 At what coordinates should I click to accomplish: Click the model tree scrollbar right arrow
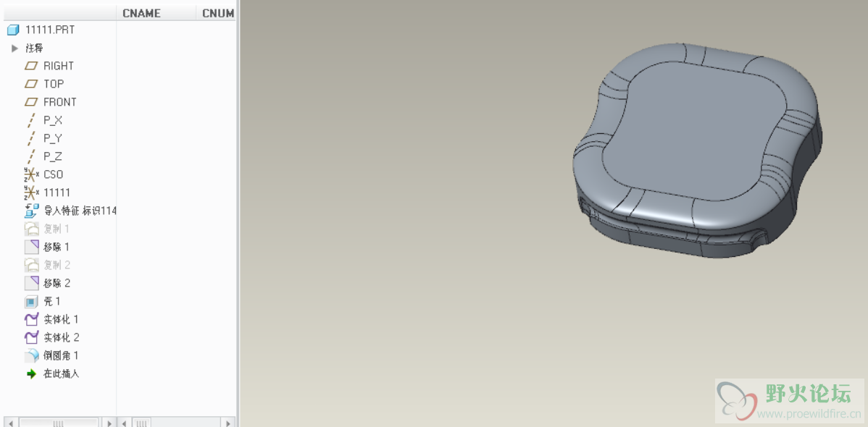109,423
